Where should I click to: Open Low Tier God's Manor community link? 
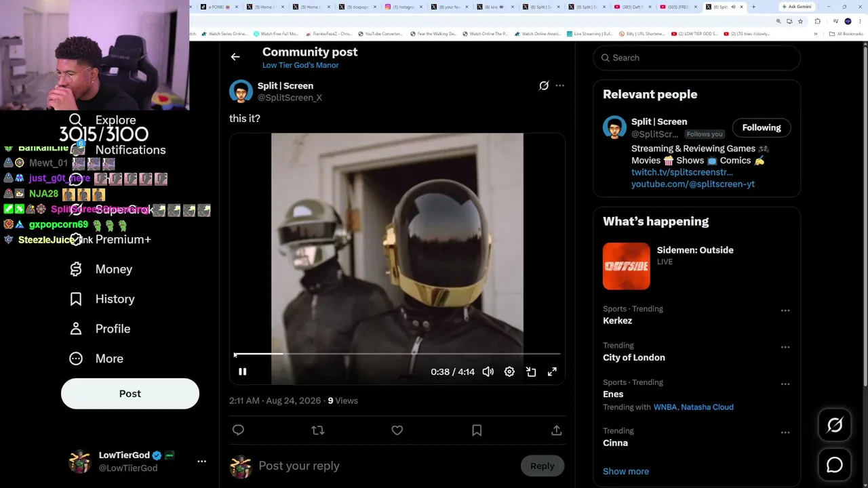pos(300,65)
